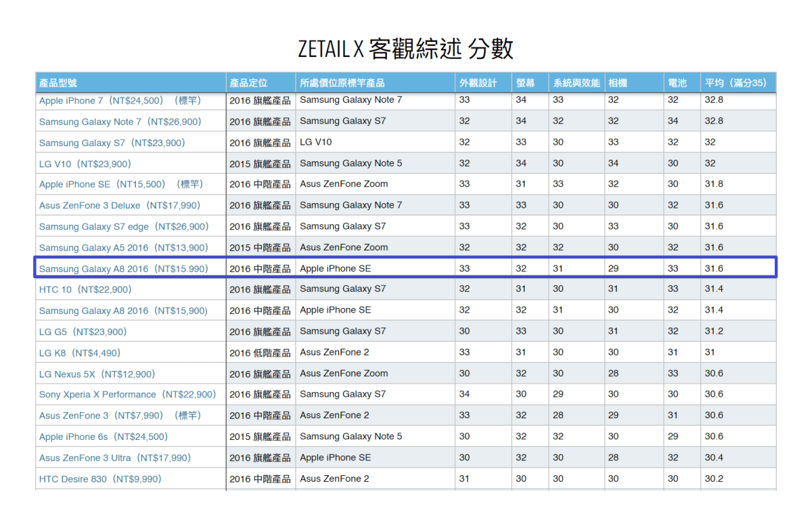The width and height of the screenshot is (812, 509).
Task: Select 'Samsung Galaxy Note 5' benchmark in LG V10 row
Action: click(x=351, y=163)
